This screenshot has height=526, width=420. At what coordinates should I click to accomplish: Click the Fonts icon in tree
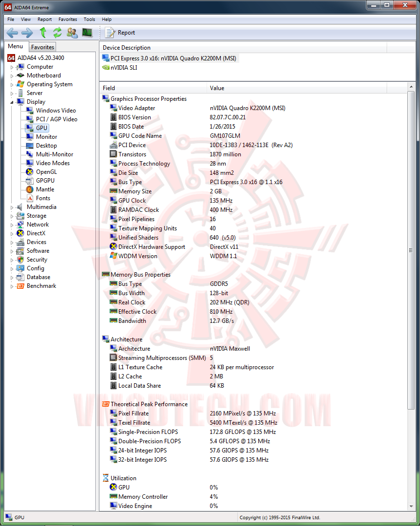point(30,198)
